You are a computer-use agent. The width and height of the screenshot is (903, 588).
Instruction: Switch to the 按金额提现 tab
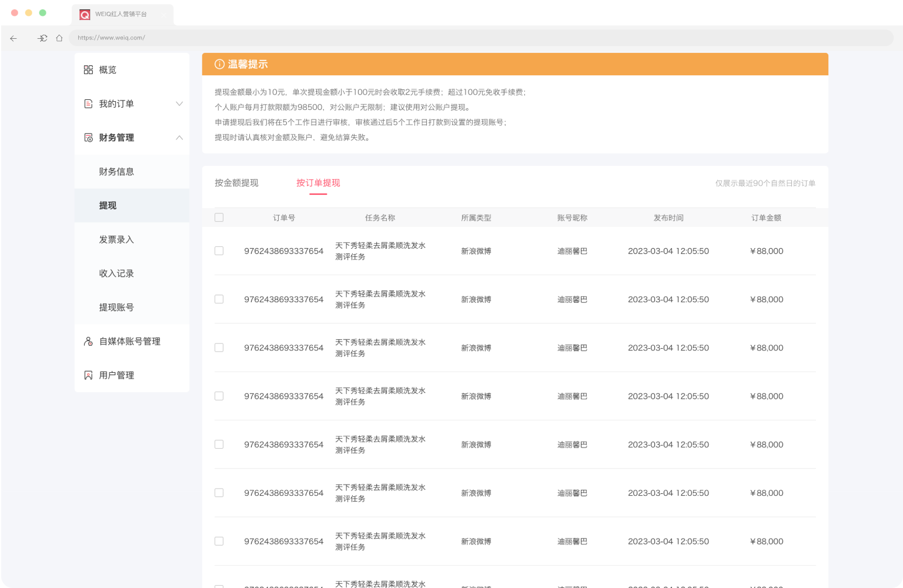[x=236, y=183]
